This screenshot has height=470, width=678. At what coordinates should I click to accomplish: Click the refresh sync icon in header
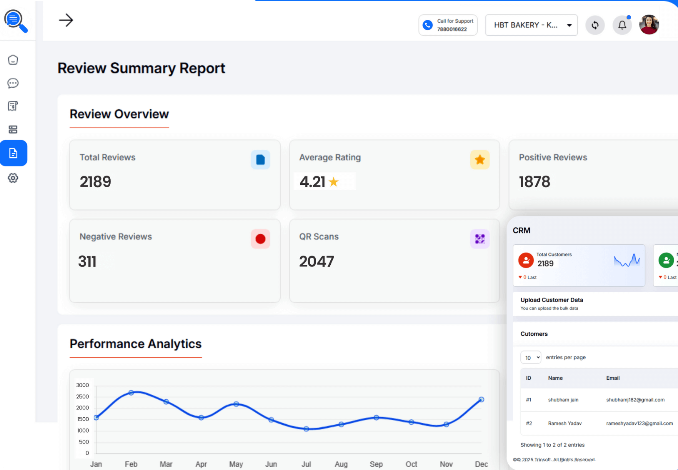point(595,25)
